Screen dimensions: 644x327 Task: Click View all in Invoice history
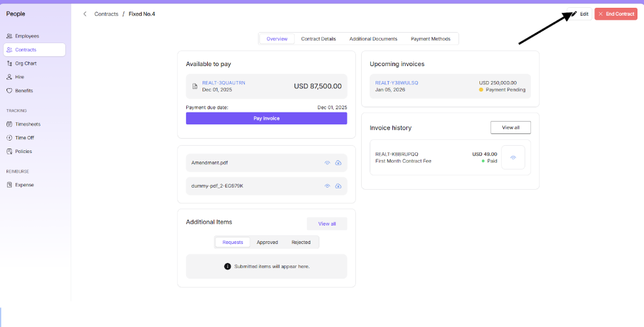point(510,128)
